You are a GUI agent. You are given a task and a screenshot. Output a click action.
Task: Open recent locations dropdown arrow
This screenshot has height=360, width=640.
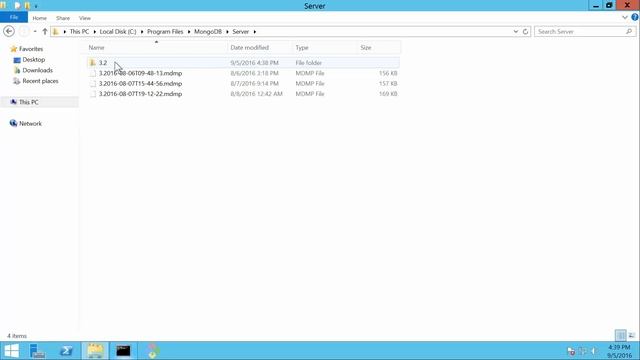[x=35, y=31]
